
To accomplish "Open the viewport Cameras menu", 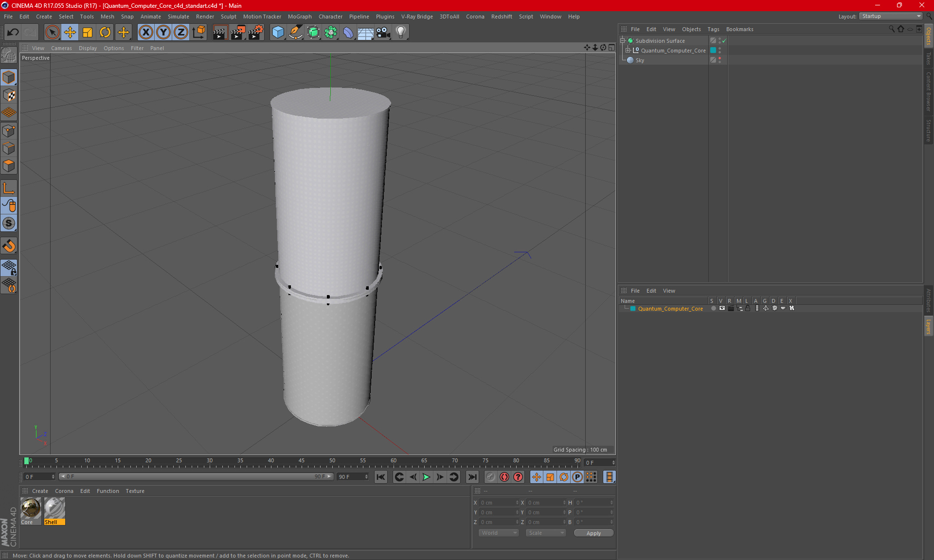I will click(61, 48).
